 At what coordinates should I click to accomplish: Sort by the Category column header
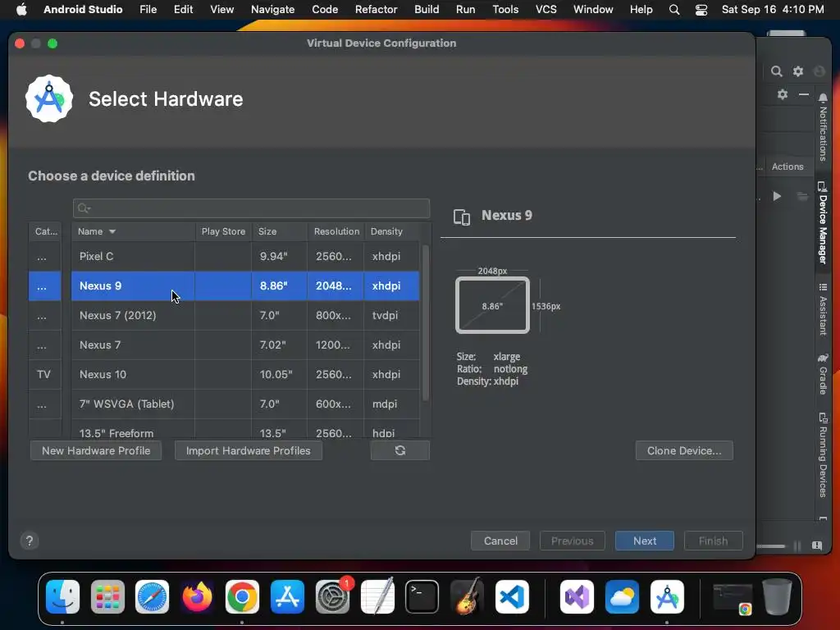click(x=46, y=231)
